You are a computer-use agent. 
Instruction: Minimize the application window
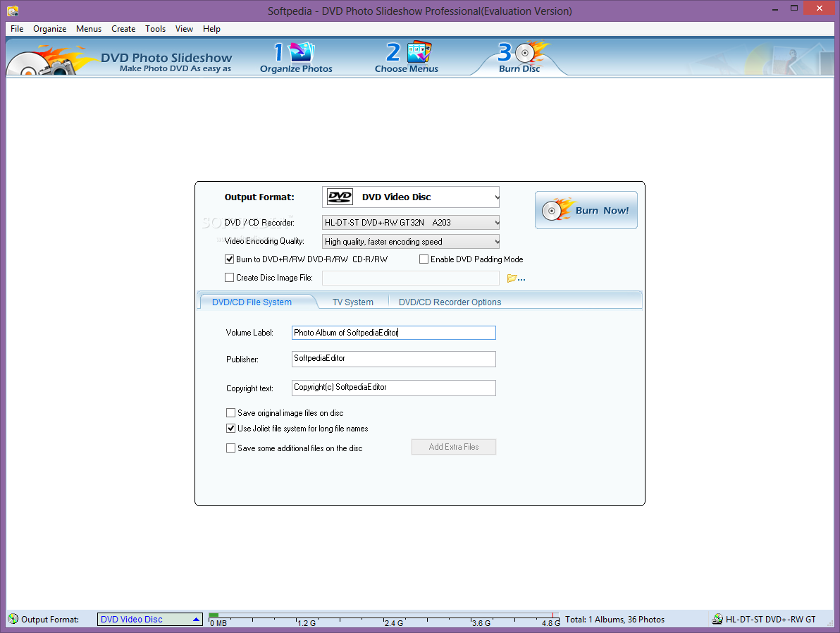pyautogui.click(x=774, y=9)
